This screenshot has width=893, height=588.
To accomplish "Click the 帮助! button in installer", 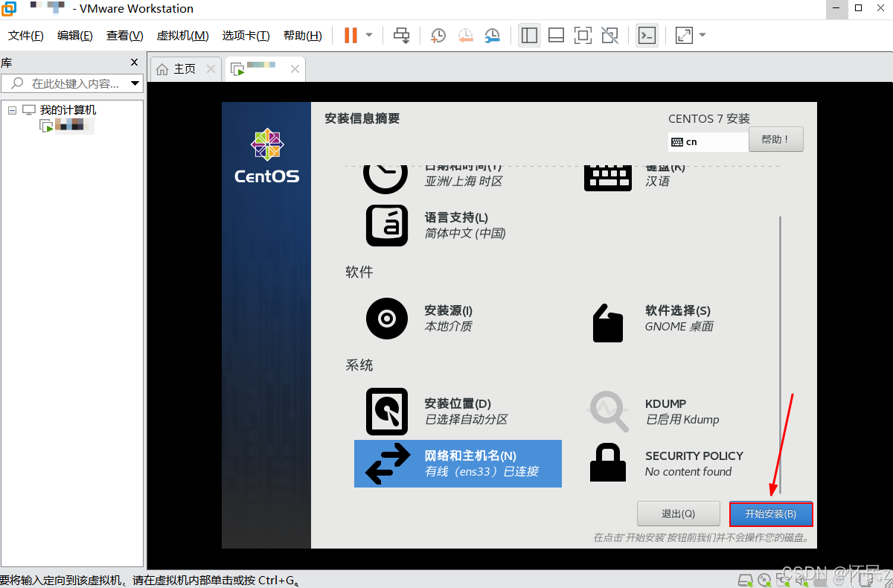I will [776, 139].
